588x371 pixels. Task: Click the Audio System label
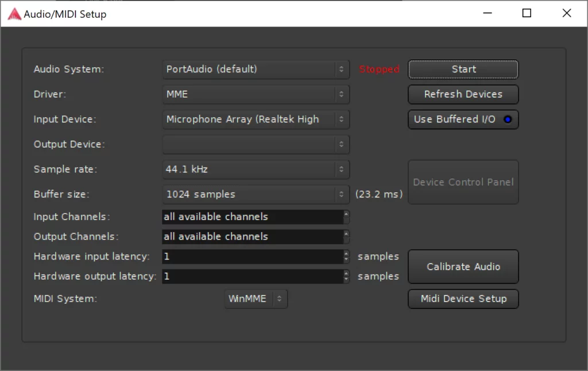(x=69, y=69)
